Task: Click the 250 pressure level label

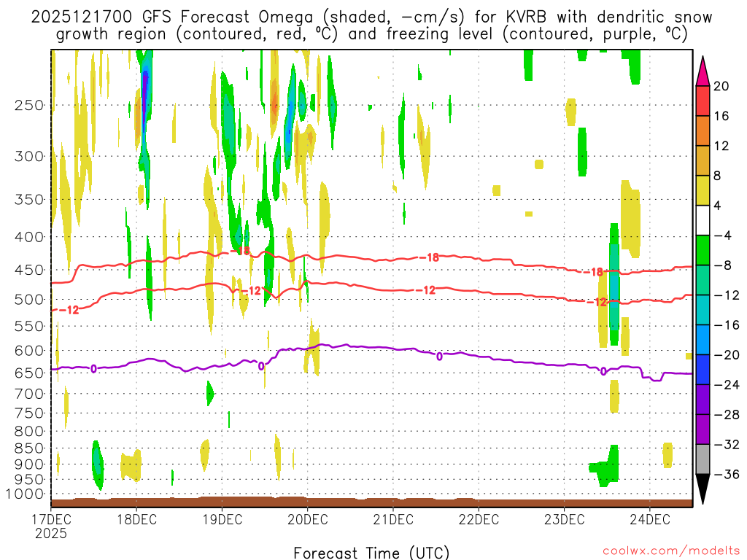Action: point(29,105)
